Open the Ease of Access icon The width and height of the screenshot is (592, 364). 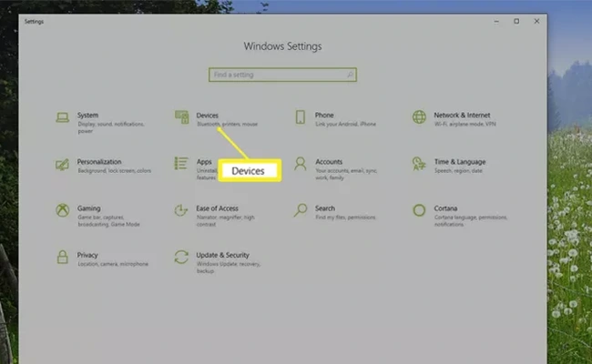pos(181,210)
